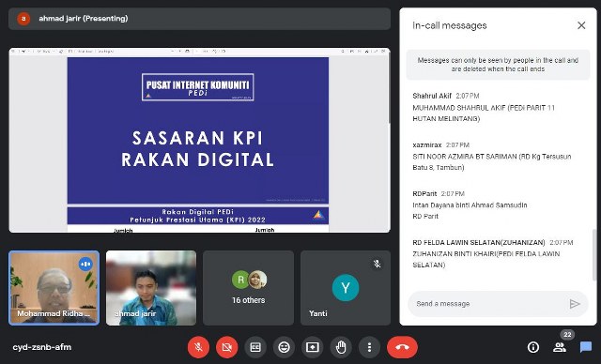Viewport: 601px width, 364px height.
Task: Click the speaking indicator on Mohammad Ridha tile
Action: (85, 265)
